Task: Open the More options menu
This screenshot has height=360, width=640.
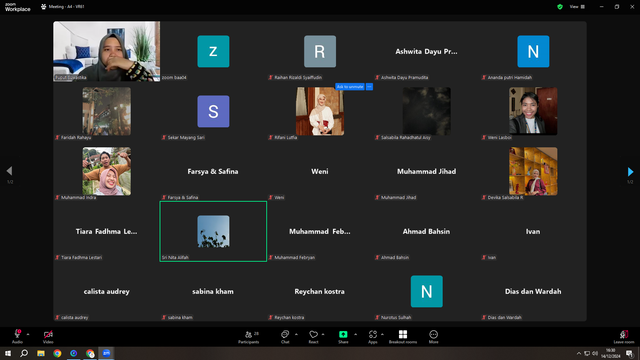Action: pyautogui.click(x=433, y=336)
